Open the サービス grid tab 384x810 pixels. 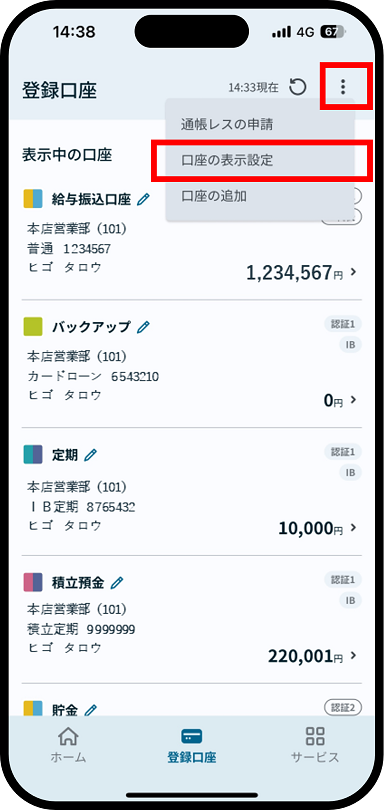(315, 744)
